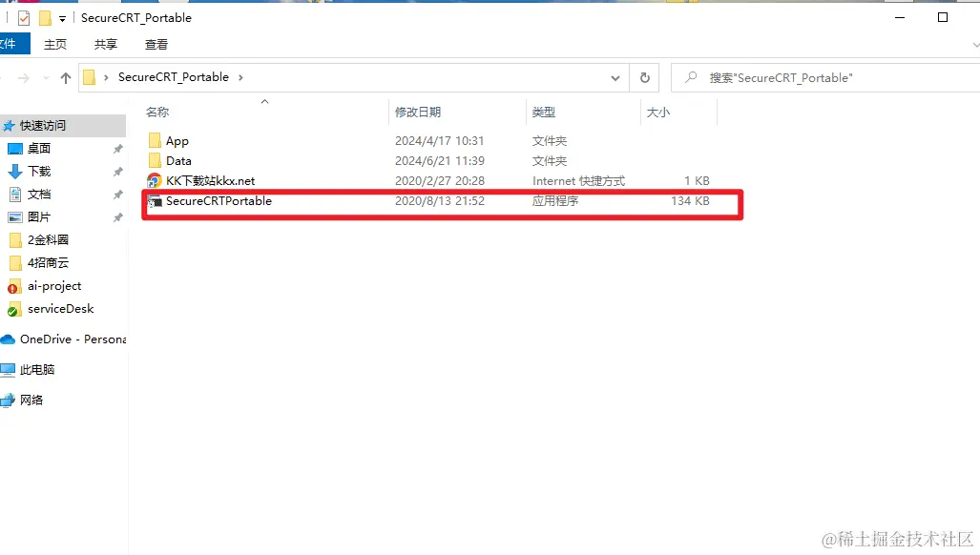The height and width of the screenshot is (555, 980).
Task: Select the SecureCRTPortable file name
Action: coord(219,201)
